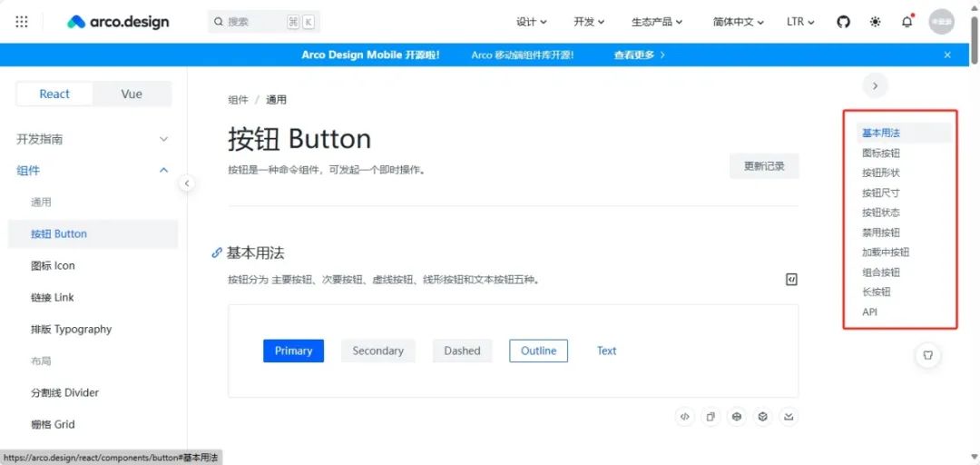980x465 pixels.
Task: Click the Dashed demo button
Action: (x=463, y=351)
